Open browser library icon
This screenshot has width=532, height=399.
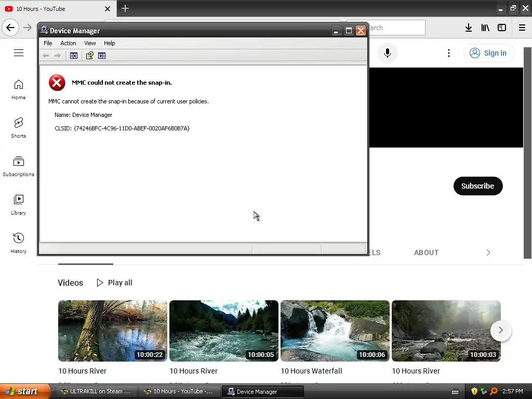[485, 28]
